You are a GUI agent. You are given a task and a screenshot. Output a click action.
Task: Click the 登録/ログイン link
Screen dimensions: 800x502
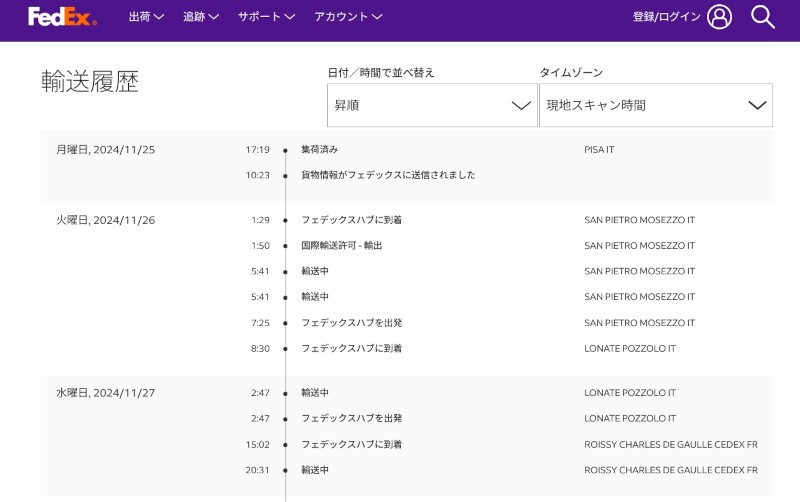click(x=666, y=17)
